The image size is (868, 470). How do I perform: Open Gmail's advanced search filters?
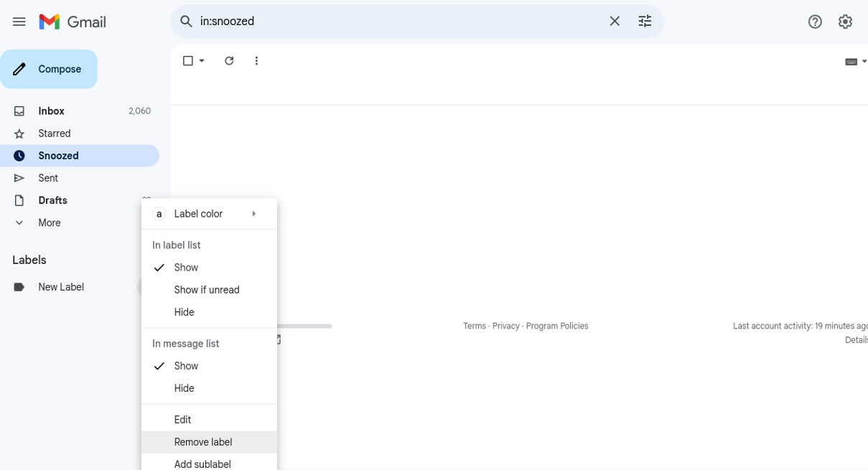tap(644, 21)
